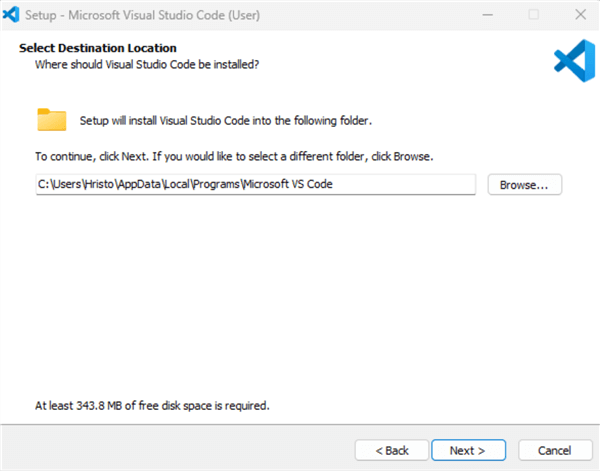Click the '343.8 MB of free disk space' notice
Screen dimensions: 600x471
click(152, 406)
